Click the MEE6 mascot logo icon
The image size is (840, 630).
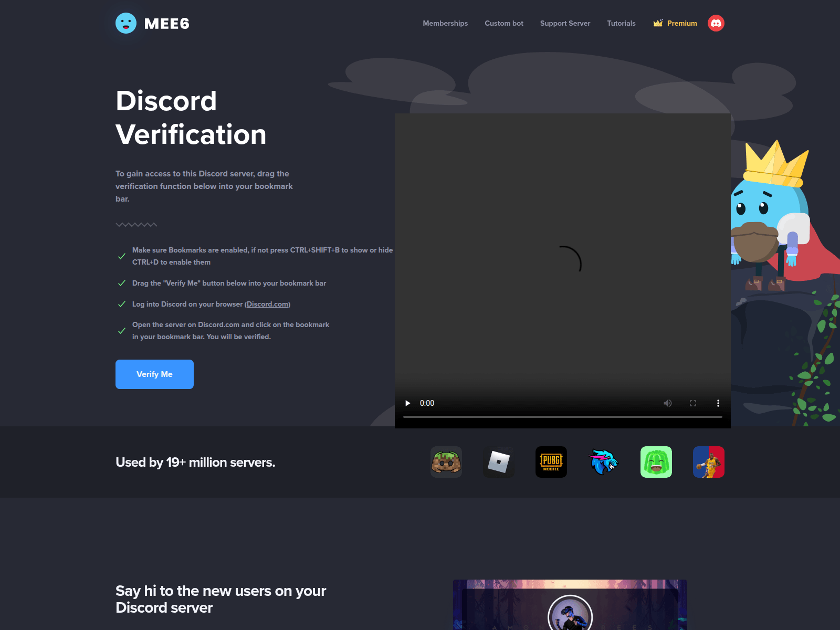[x=126, y=23]
